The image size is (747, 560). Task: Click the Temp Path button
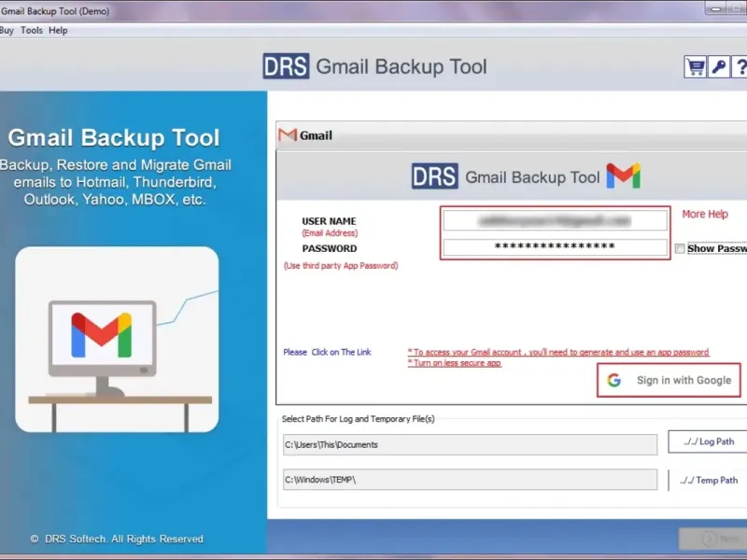click(708, 480)
